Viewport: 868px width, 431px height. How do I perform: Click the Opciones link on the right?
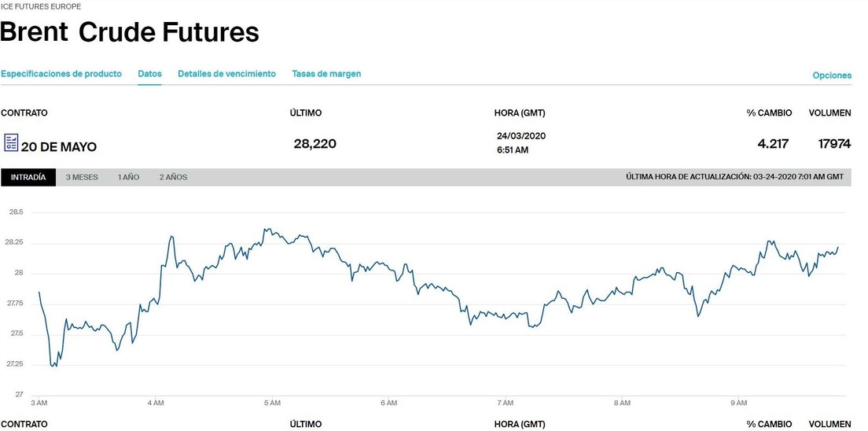tap(832, 76)
